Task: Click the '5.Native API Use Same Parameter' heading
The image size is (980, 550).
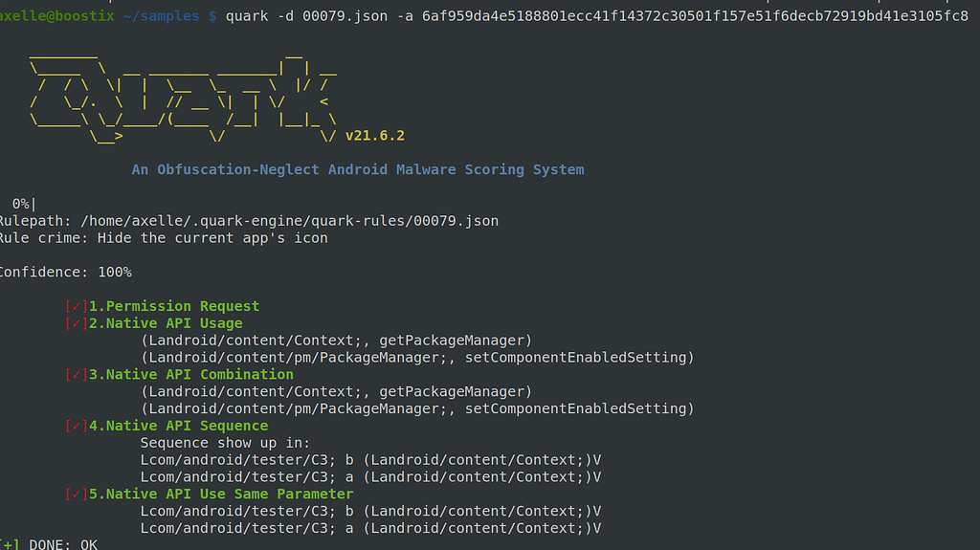Action: pos(221,494)
